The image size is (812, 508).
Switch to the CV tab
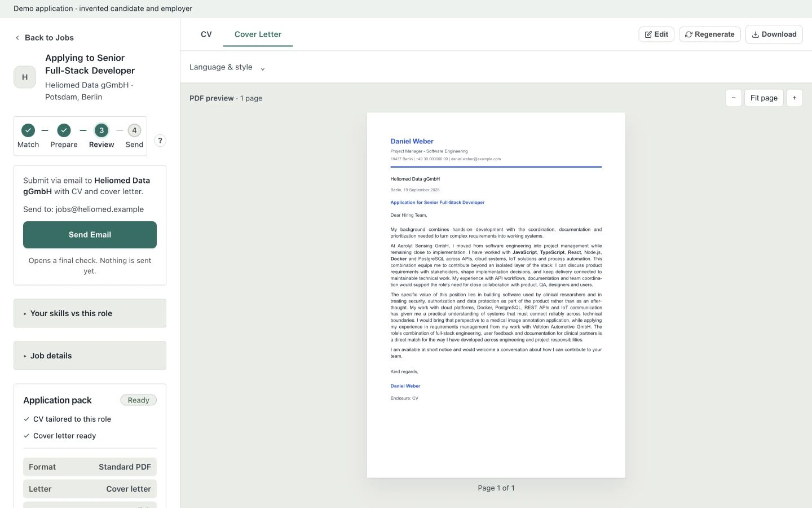(x=206, y=34)
